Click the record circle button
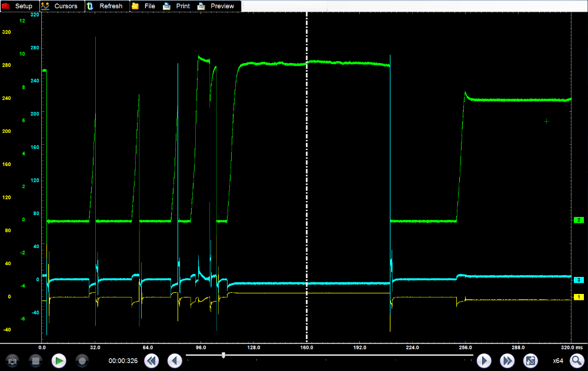 [x=82, y=360]
